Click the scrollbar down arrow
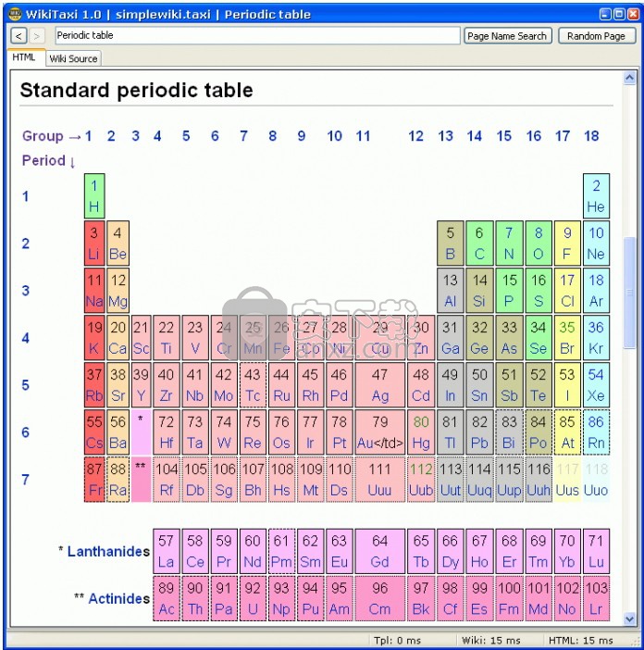This screenshot has height=650, width=644. coord(629,619)
